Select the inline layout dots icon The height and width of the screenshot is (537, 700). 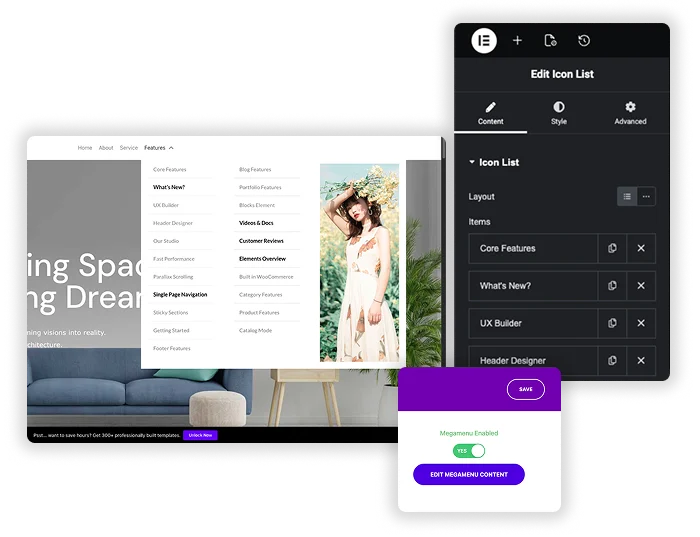pyautogui.click(x=646, y=196)
